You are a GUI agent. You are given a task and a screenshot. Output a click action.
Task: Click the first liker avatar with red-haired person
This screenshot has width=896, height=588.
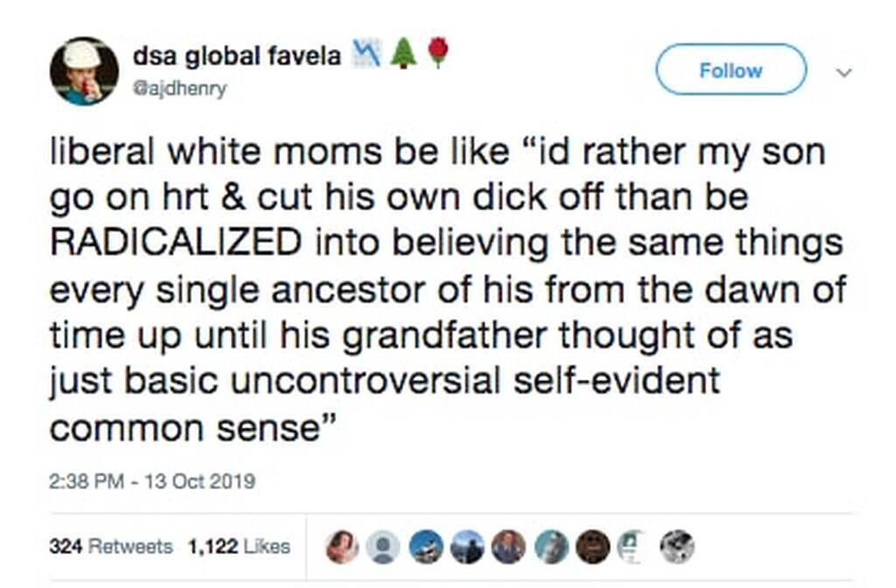pyautogui.click(x=342, y=547)
